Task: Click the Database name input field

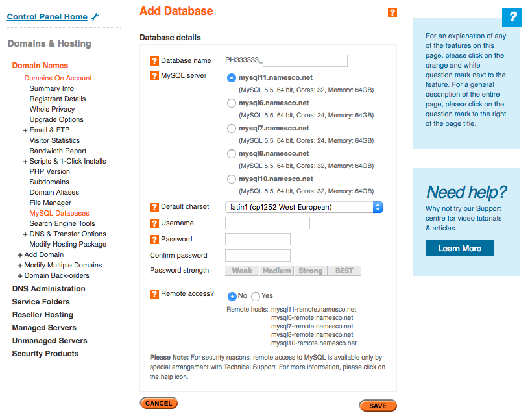Action: [x=305, y=61]
